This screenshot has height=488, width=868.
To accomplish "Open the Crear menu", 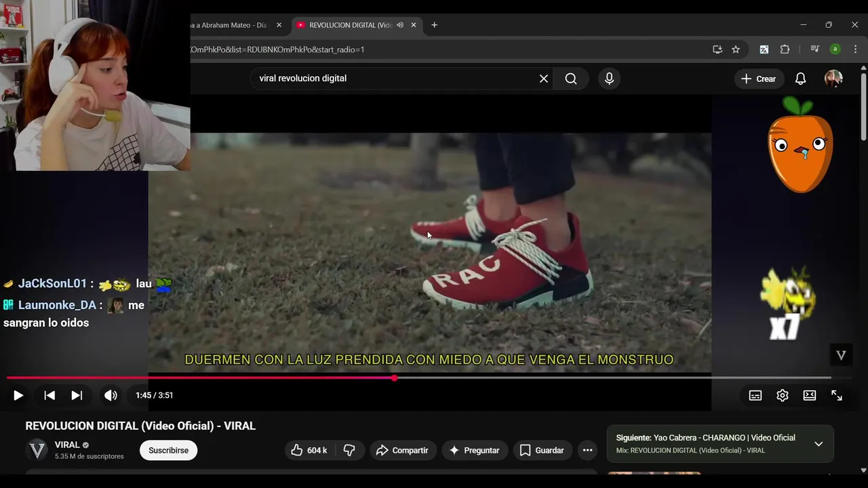I will point(759,79).
